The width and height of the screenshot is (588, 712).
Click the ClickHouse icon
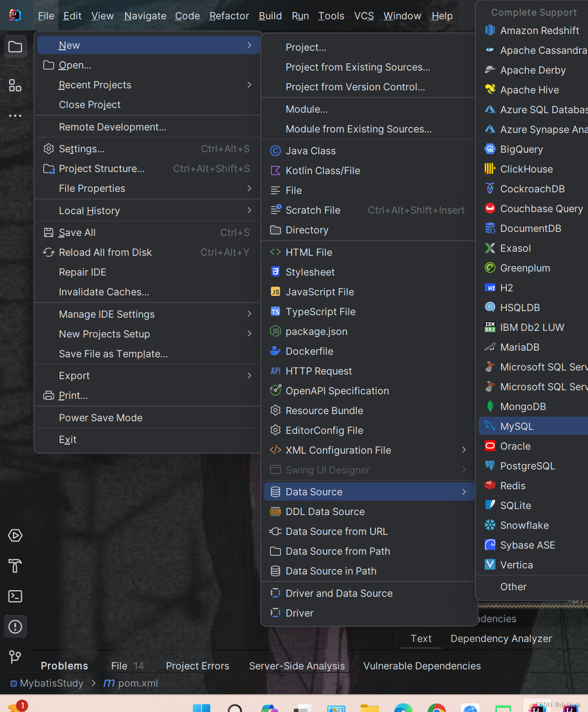(x=490, y=169)
